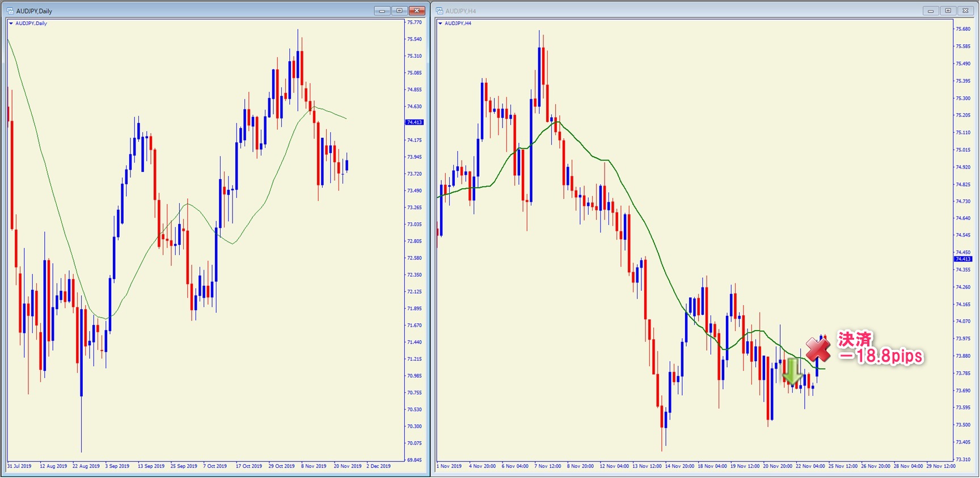Click the 7 Nov 12:00 time label
The height and width of the screenshot is (478, 980).
(x=547, y=466)
